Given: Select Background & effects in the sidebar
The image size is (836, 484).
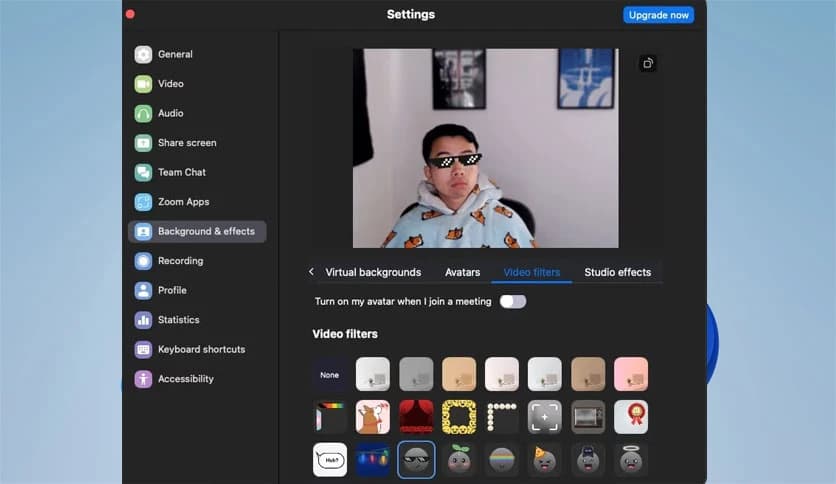Looking at the screenshot, I should point(197,231).
